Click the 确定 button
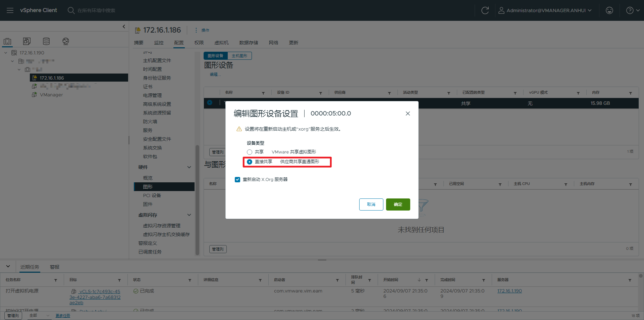This screenshot has height=320, width=644. click(x=398, y=204)
